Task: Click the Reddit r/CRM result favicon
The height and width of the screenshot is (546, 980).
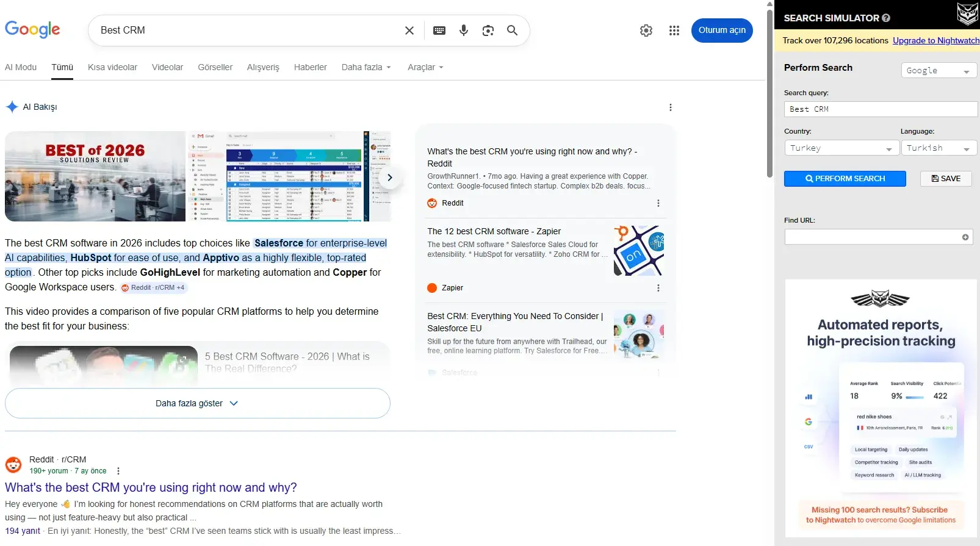Action: pyautogui.click(x=13, y=465)
